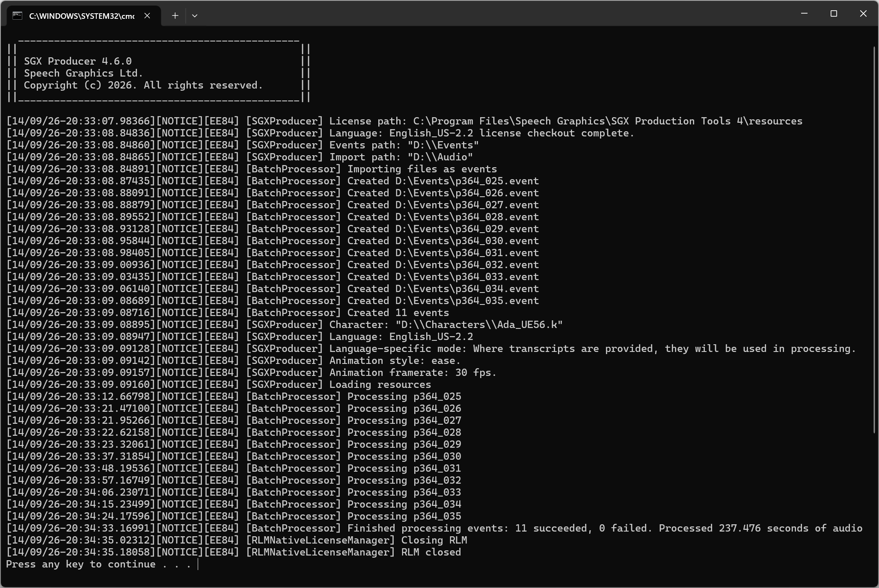Image resolution: width=879 pixels, height=588 pixels.
Task: Click 'Processing p364_035' line
Action: click(x=234, y=516)
